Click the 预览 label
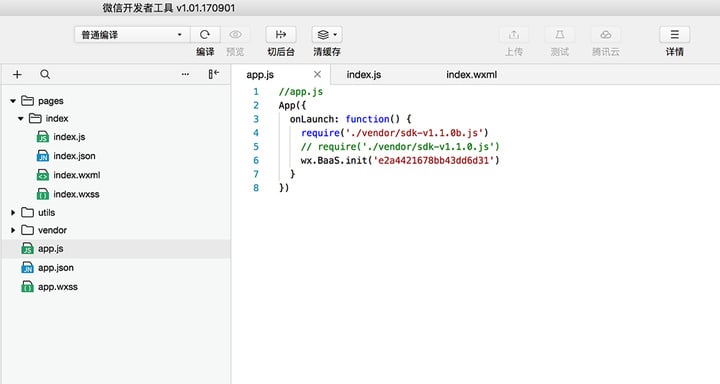Image resolution: width=720 pixels, height=384 pixels. (236, 52)
